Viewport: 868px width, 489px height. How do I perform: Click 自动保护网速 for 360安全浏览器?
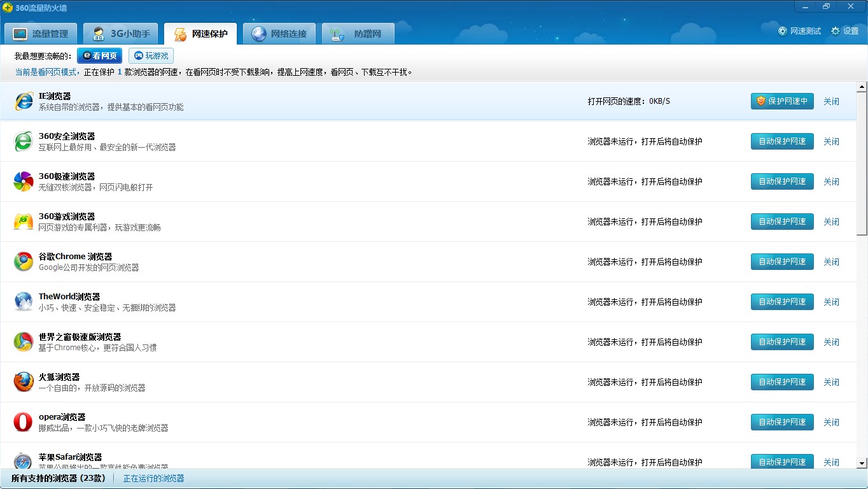tap(782, 141)
